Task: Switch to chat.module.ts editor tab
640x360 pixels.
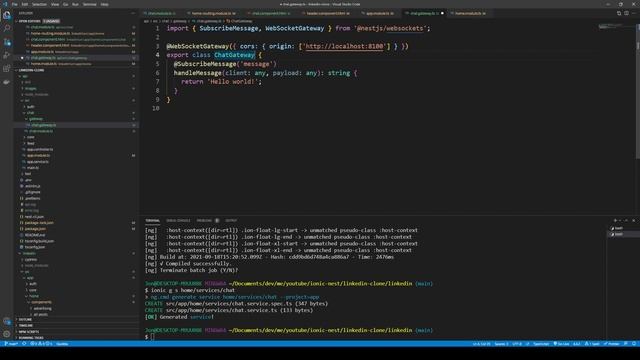Action: (x=162, y=13)
